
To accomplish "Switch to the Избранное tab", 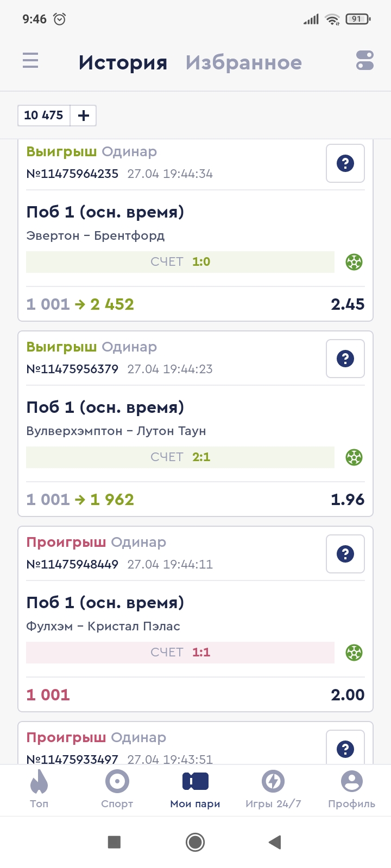I will 243,63.
